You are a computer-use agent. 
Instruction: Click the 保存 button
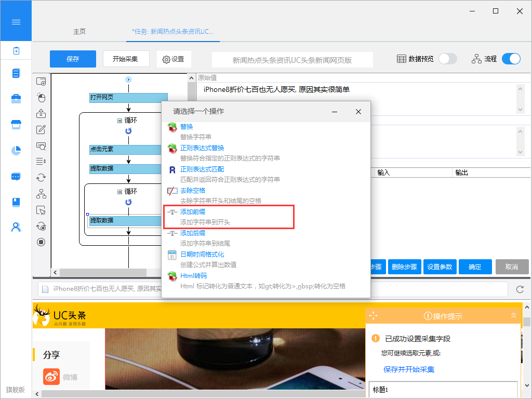click(x=73, y=59)
